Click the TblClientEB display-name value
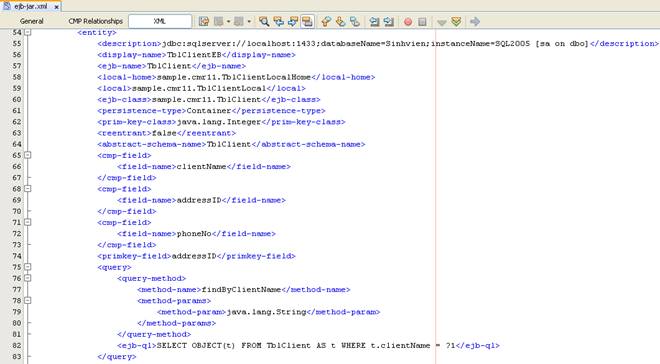Image resolution: width=660 pixels, height=364 pixels. (194, 55)
